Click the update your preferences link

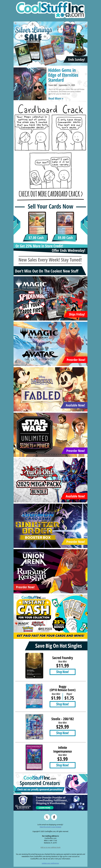click(50, 863)
